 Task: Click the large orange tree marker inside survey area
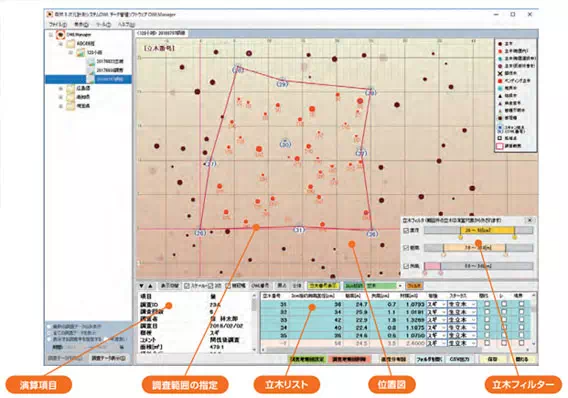[x=312, y=109]
